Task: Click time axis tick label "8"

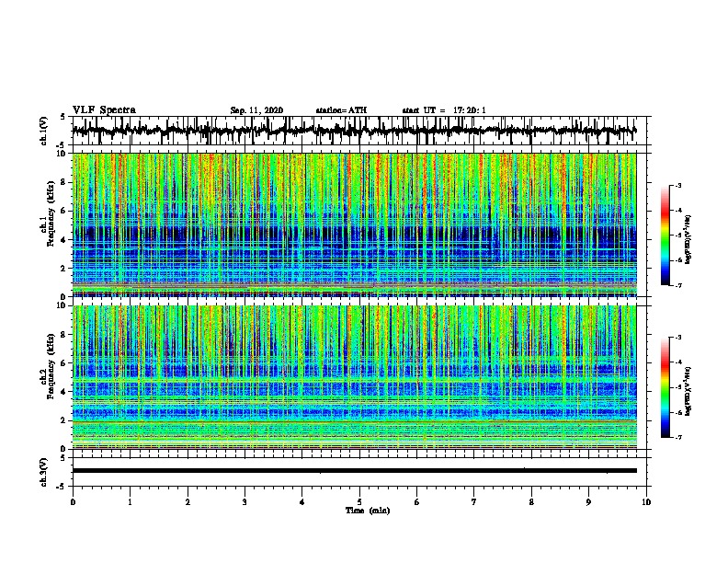Action: click(x=531, y=502)
